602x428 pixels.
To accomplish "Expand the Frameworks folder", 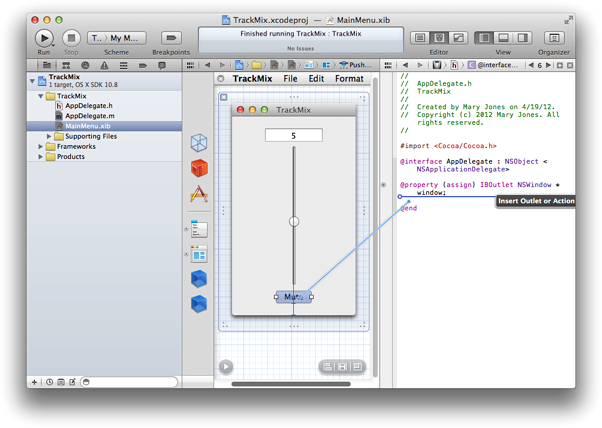I will point(40,146).
